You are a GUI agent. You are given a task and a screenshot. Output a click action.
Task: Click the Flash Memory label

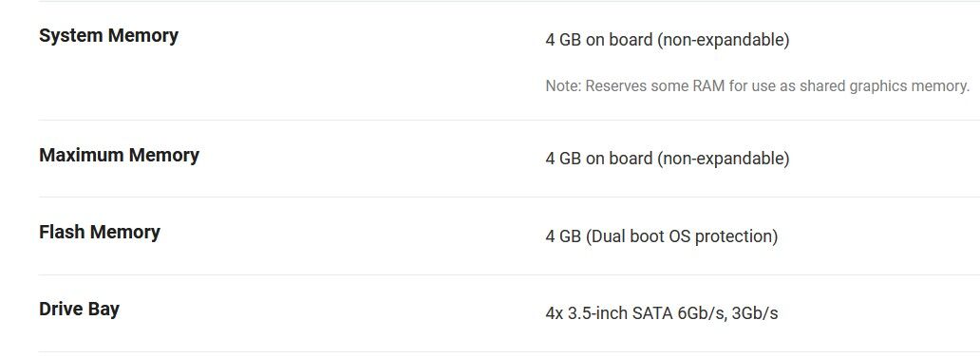100,233
